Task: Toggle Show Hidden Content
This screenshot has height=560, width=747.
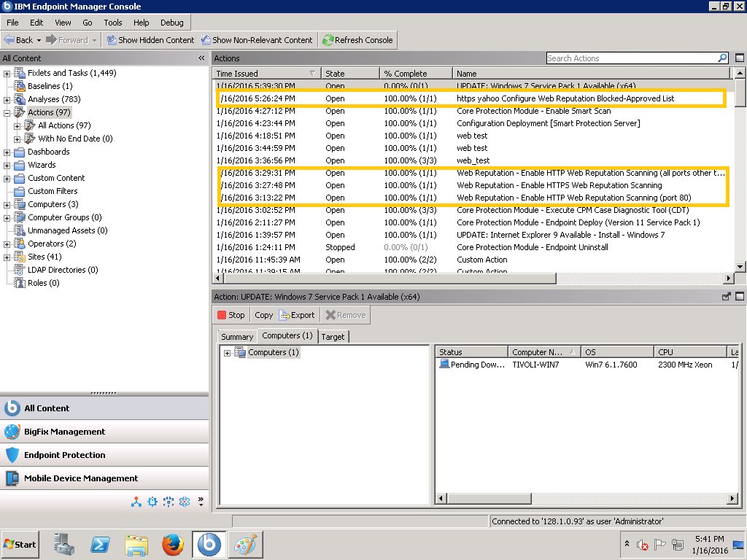Action: coord(150,40)
